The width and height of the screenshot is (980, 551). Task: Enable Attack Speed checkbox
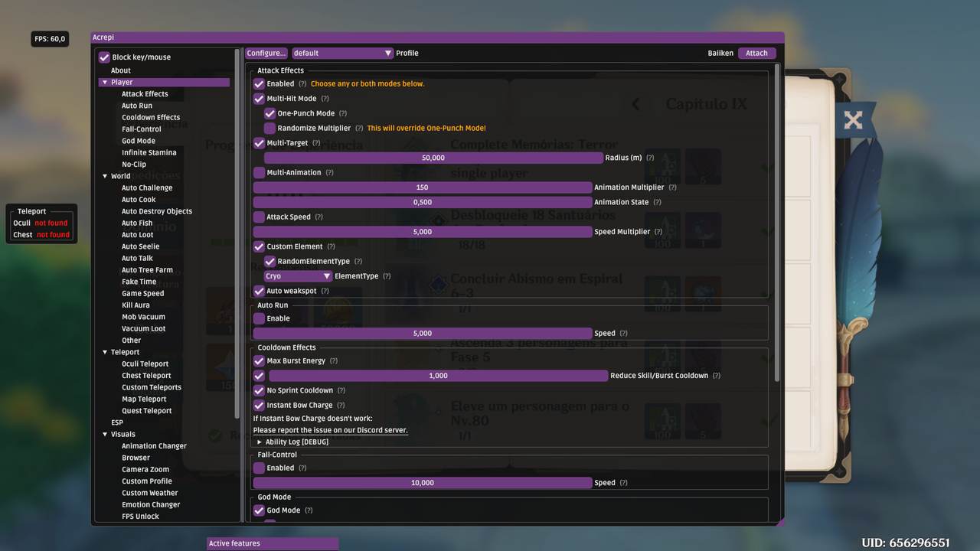click(259, 217)
